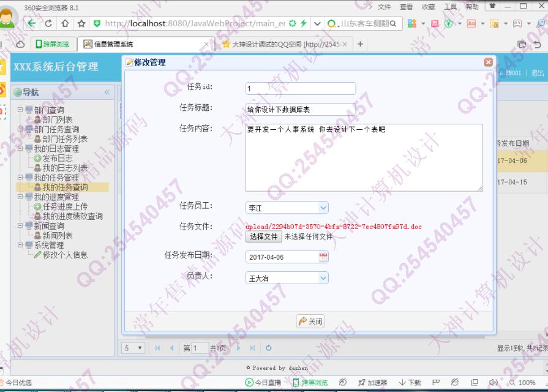The width and height of the screenshot is (548, 392).
Task: Select 修改个人信息 in the navigation tree
Action: (x=65, y=255)
